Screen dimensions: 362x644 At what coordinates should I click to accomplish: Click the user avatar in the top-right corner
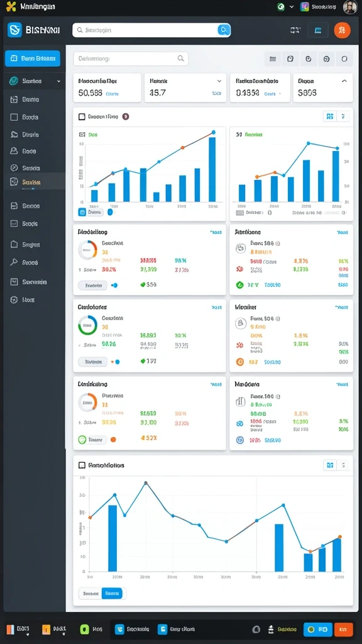[x=350, y=7]
